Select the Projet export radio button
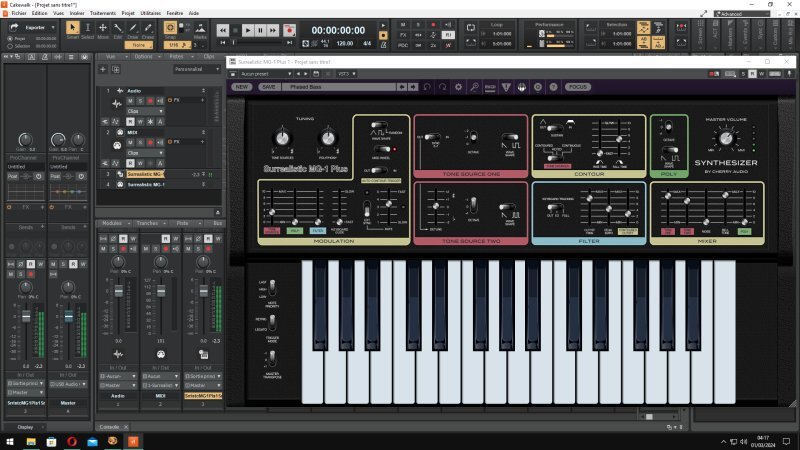Image resolution: width=800 pixels, height=450 pixels. click(10, 39)
